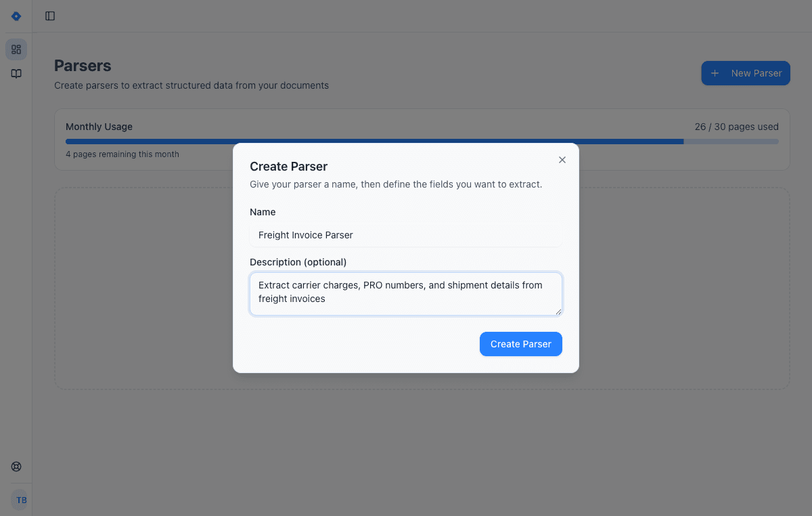Dismiss the Create Parser dialog
This screenshot has height=516, width=812.
562,160
